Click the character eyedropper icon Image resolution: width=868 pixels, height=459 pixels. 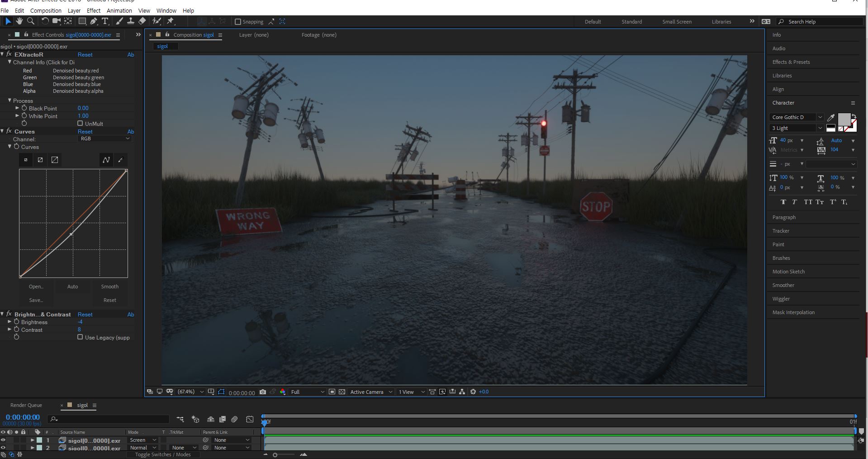click(x=831, y=117)
